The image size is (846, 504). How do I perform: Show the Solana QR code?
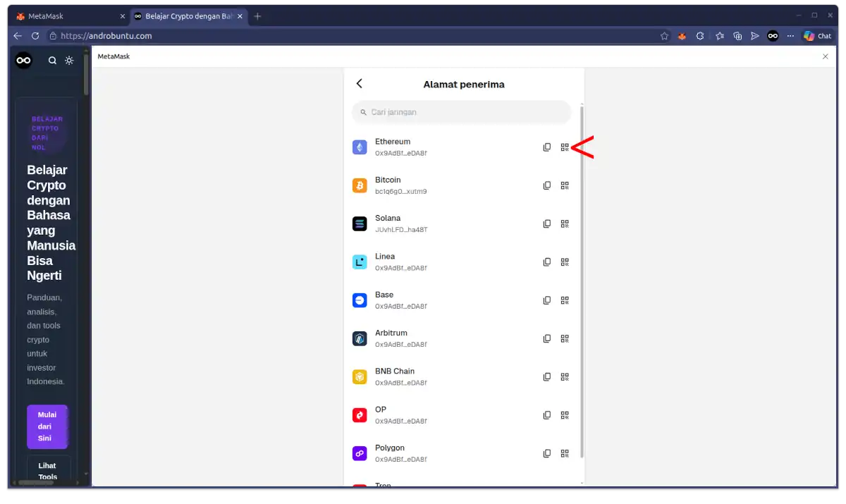565,223
